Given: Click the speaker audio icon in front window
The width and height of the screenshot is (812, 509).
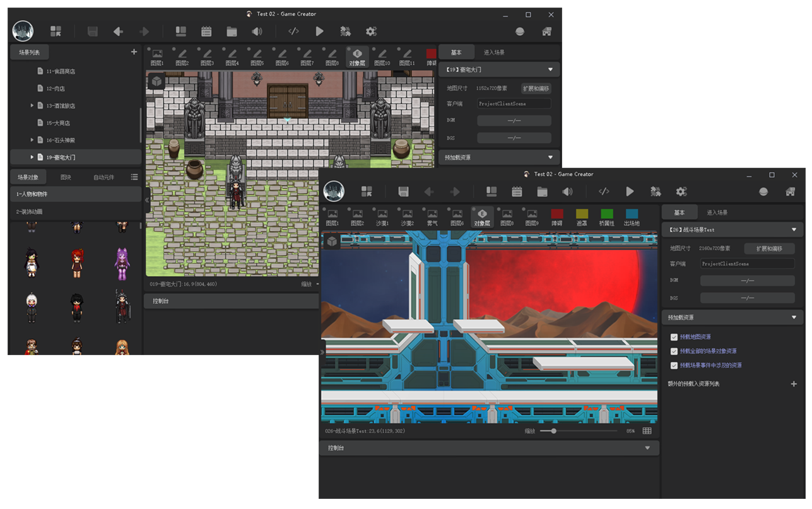Looking at the screenshot, I should point(567,191).
